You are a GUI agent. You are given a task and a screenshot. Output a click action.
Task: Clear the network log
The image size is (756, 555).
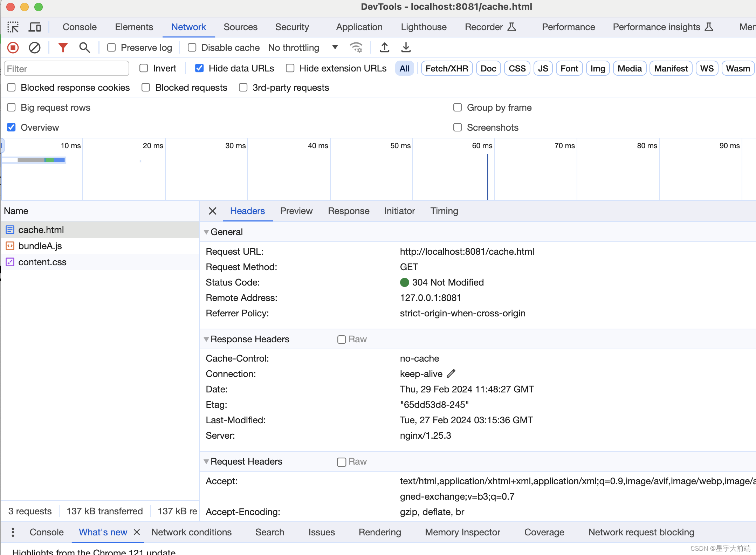[34, 48]
